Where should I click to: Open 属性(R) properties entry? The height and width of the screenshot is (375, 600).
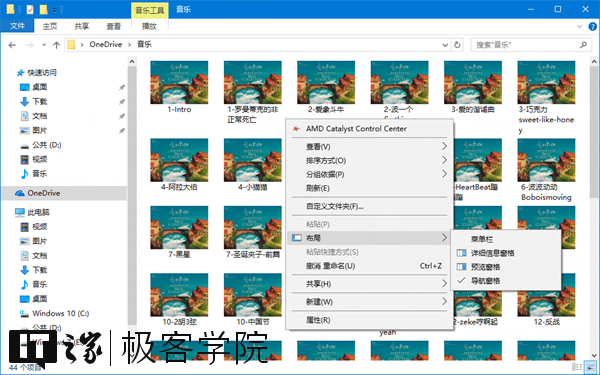(369, 320)
